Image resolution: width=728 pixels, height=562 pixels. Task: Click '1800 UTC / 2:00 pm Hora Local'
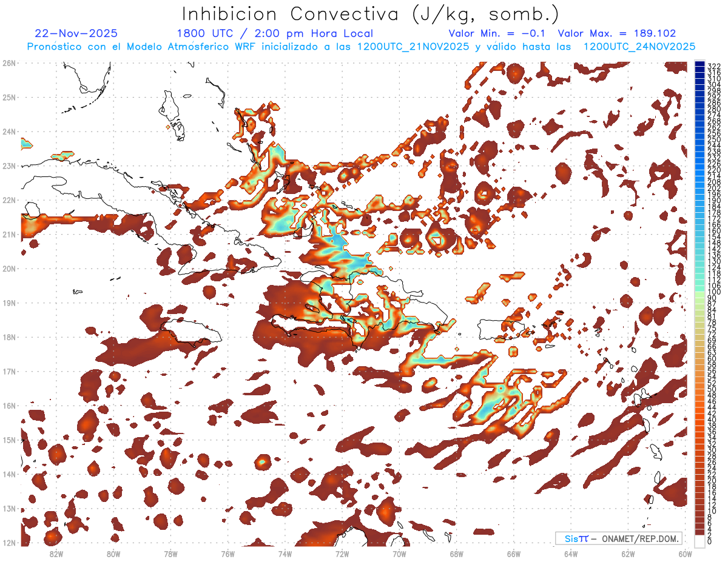(x=275, y=33)
